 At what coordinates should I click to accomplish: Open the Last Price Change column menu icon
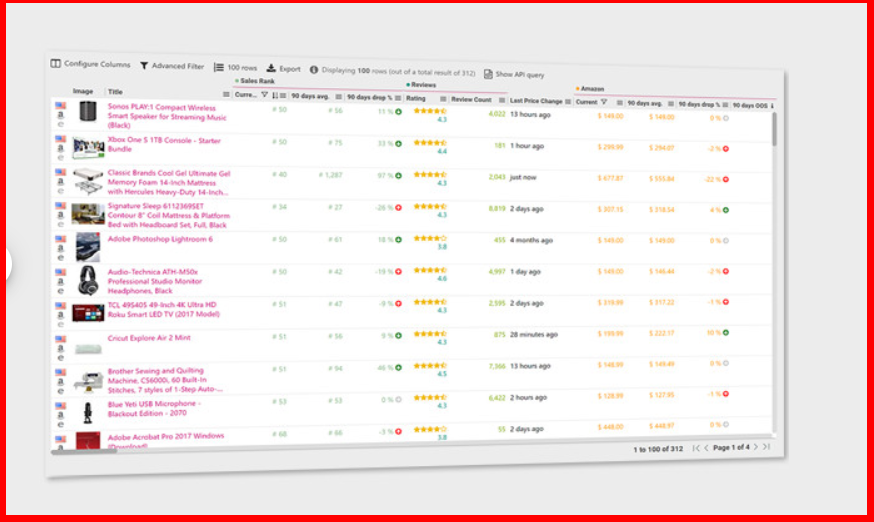567,102
